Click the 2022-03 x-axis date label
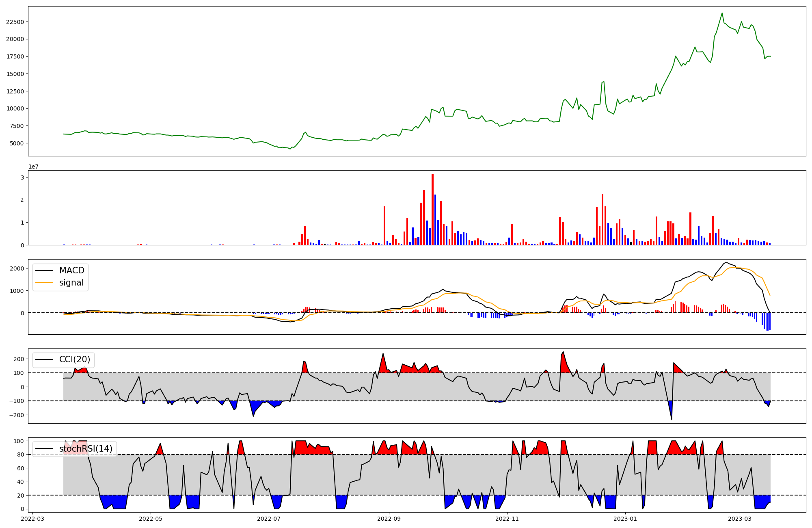Viewport: 812px width, 528px height. coord(32,519)
